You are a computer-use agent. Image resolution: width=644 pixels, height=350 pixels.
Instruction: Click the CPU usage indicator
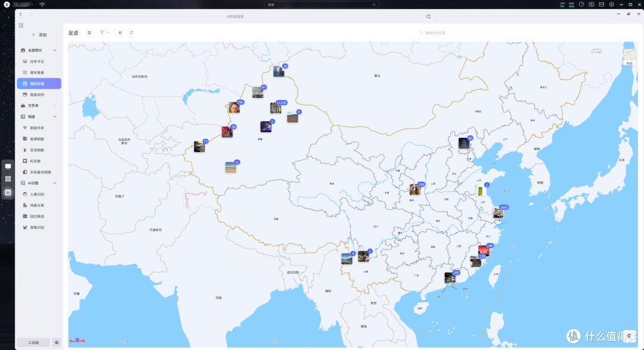[562, 5]
